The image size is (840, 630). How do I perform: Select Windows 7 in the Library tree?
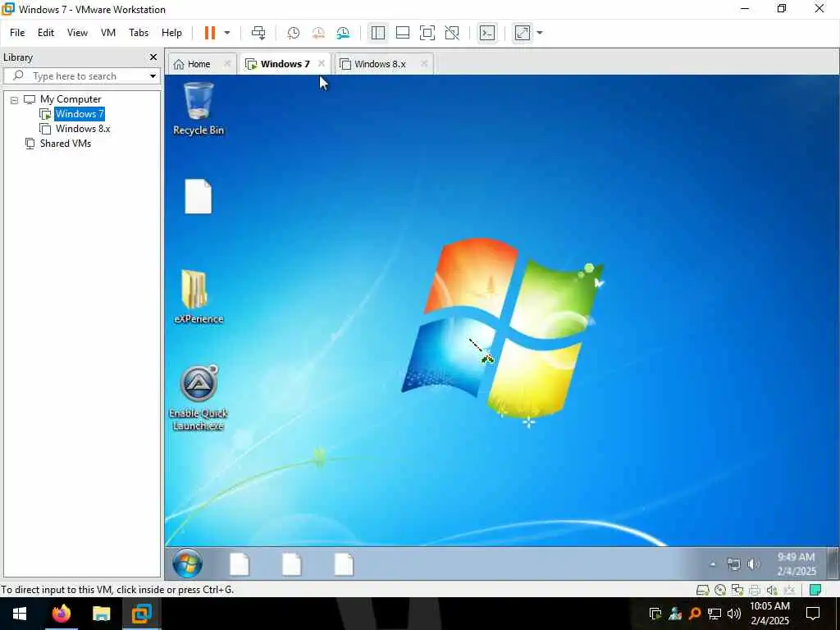coord(80,113)
